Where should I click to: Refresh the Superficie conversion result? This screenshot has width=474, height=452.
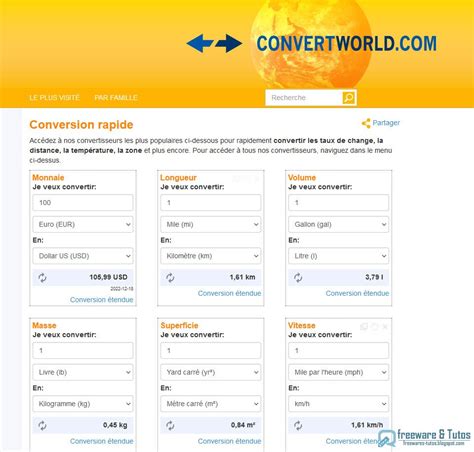170,425
